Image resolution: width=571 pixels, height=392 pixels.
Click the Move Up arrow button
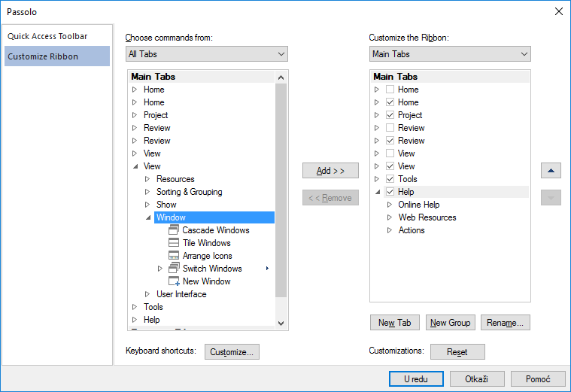[x=551, y=171]
